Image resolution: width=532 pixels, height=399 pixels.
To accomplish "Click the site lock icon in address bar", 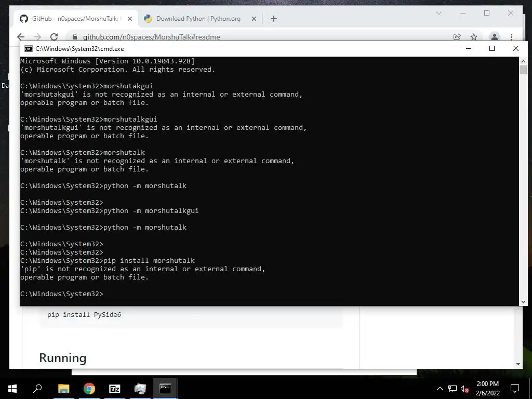I will [x=75, y=37].
